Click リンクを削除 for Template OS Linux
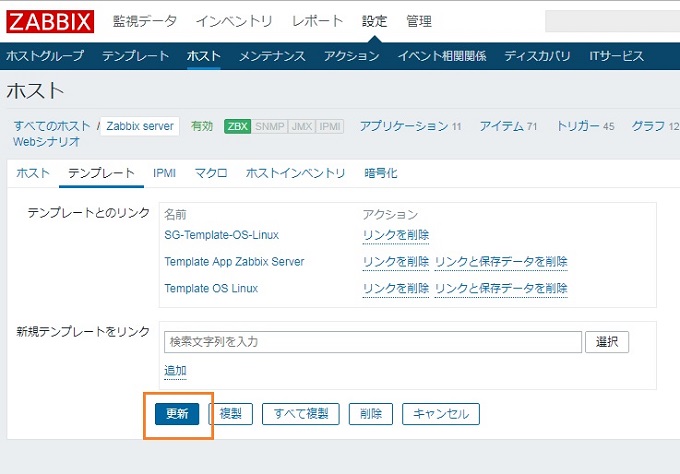Image resolution: width=680 pixels, height=474 pixels. coord(396,288)
